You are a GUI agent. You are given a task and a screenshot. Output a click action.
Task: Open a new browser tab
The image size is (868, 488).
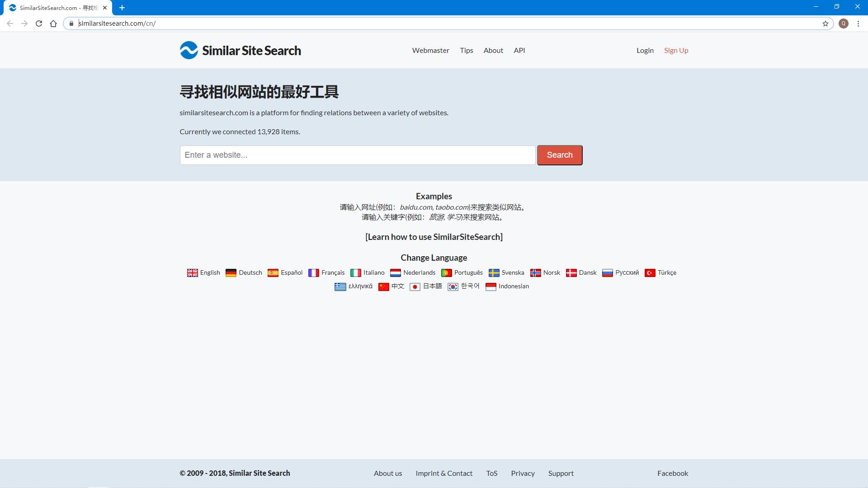point(122,8)
